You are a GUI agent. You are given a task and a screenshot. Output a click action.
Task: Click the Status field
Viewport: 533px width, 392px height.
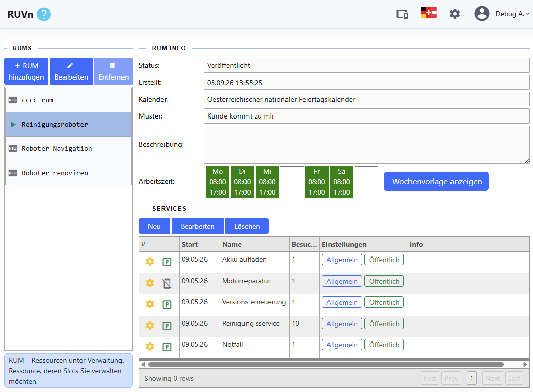click(x=367, y=65)
